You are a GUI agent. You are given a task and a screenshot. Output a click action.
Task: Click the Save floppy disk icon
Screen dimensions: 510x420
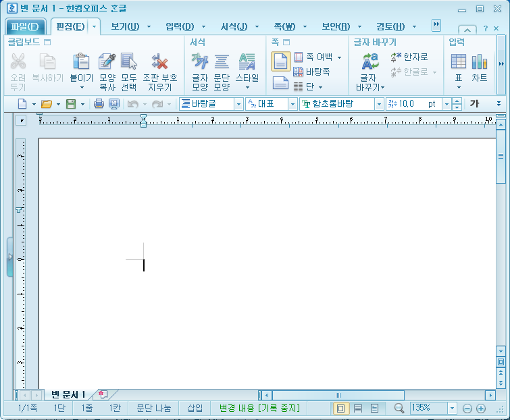[71, 104]
